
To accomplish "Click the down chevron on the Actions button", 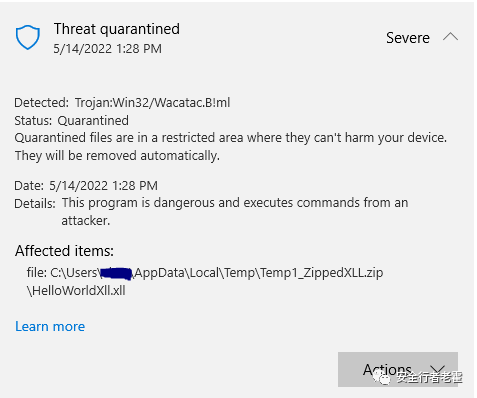I will [437, 369].
